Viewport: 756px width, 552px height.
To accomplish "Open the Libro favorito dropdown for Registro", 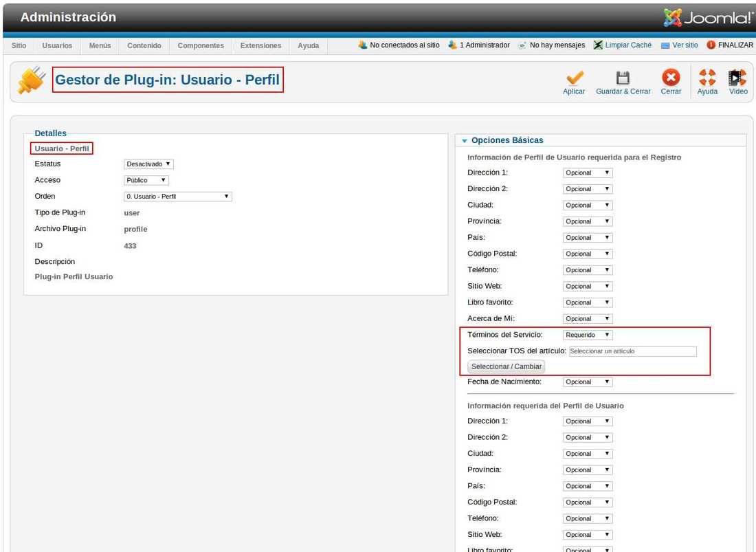I will click(x=588, y=302).
